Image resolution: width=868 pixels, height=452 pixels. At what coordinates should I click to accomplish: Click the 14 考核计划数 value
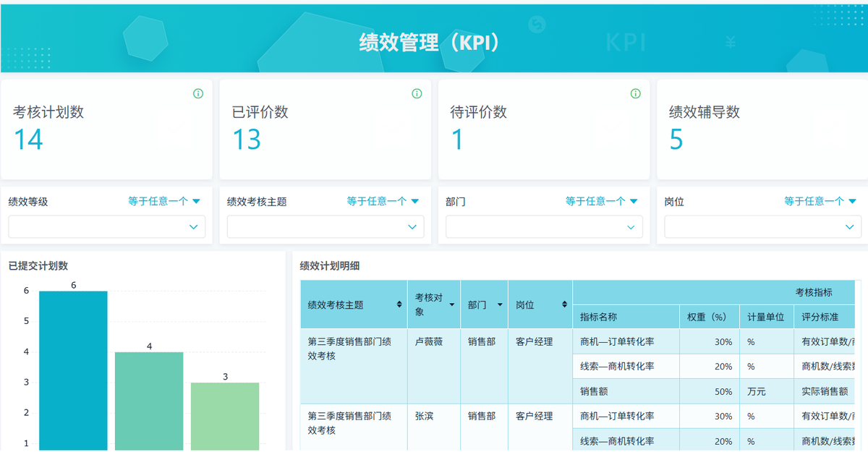click(x=29, y=139)
